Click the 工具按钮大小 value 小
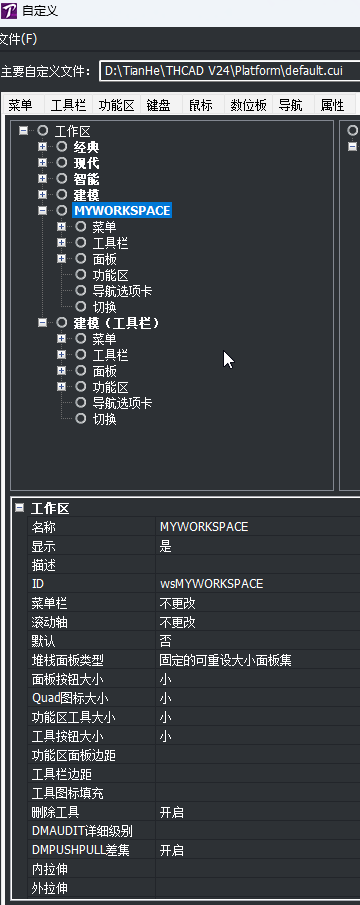Viewport: 360px width, 905px height. 166,736
